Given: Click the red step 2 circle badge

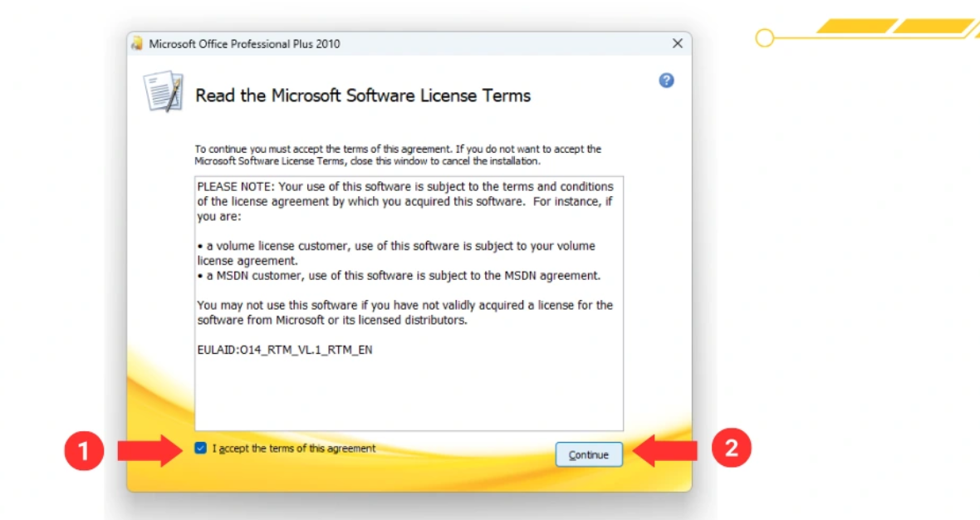Looking at the screenshot, I should pyautogui.click(x=731, y=449).
